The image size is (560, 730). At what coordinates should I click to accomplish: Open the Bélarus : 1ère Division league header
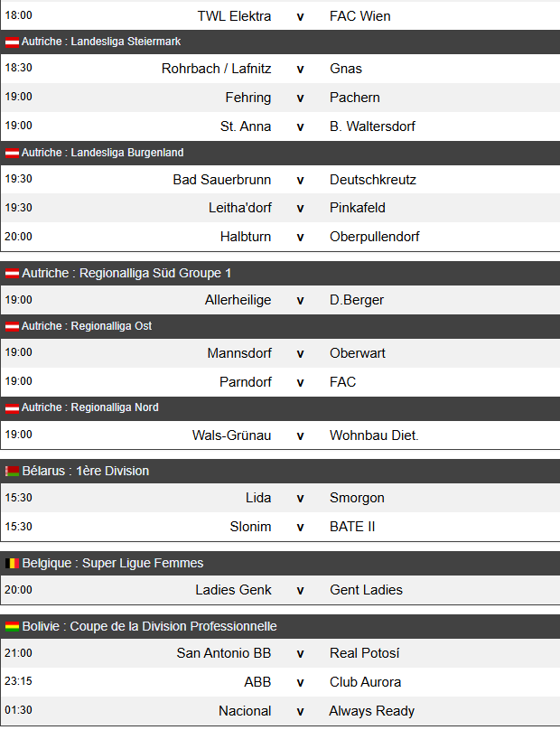[x=280, y=471]
